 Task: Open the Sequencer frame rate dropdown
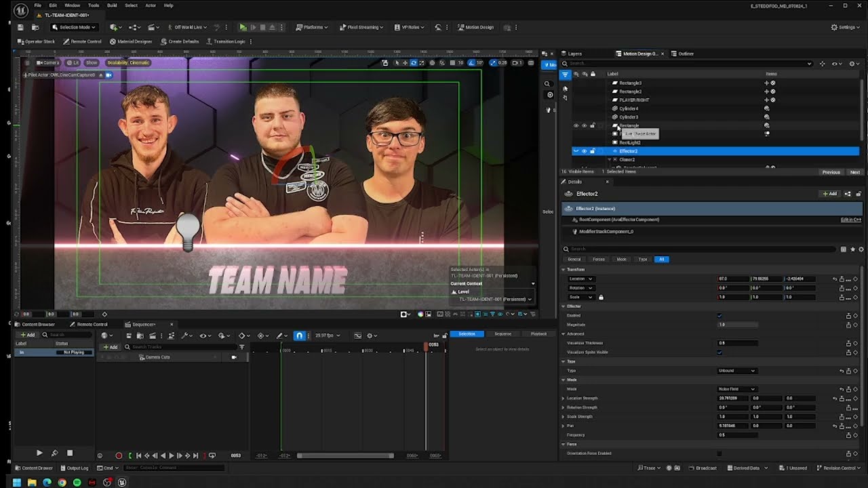328,335
